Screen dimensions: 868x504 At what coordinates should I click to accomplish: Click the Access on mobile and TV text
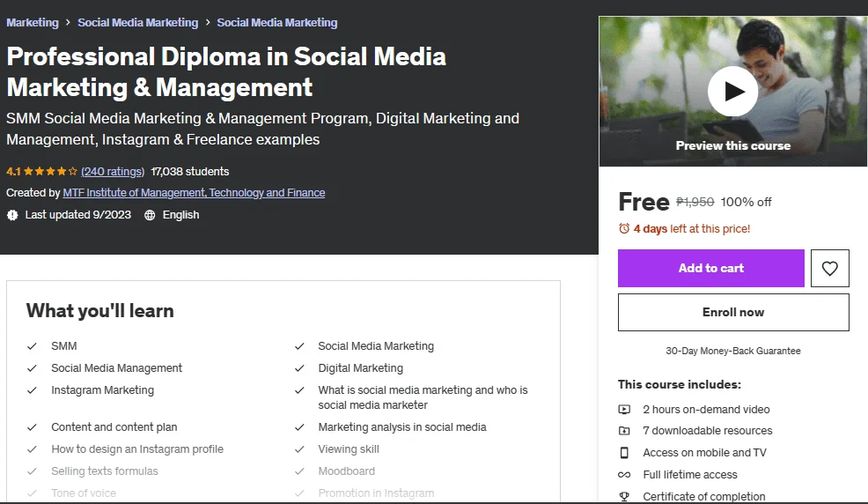704,453
